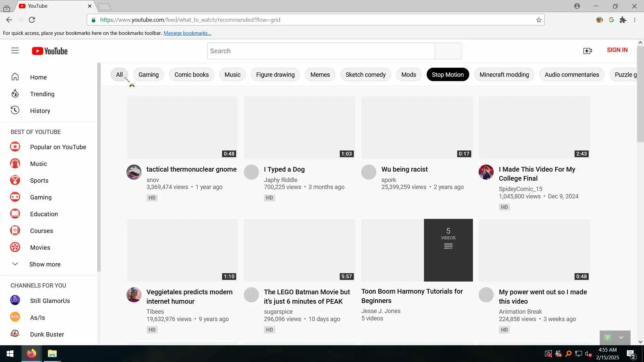
Task: Click the YouTube logo
Action: [50, 51]
